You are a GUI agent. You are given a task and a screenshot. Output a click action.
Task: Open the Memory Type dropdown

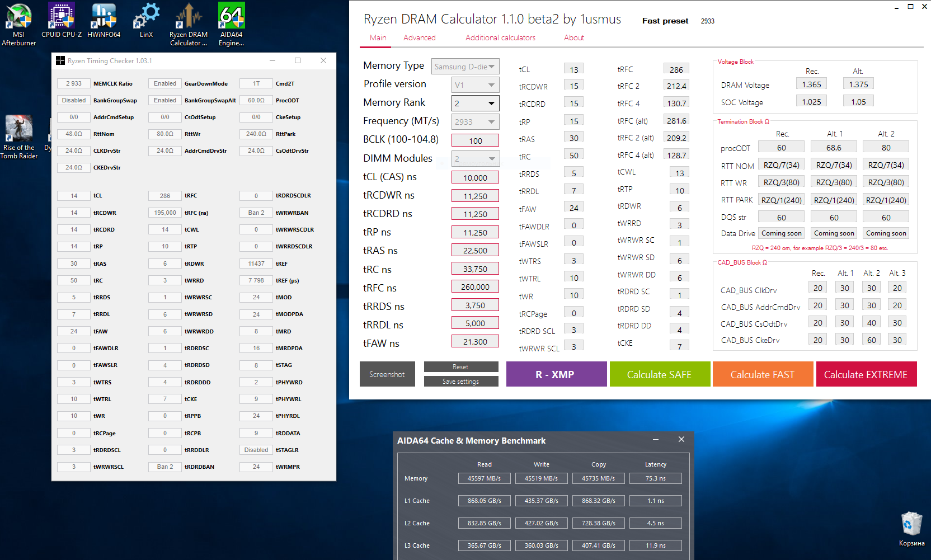[x=465, y=67]
